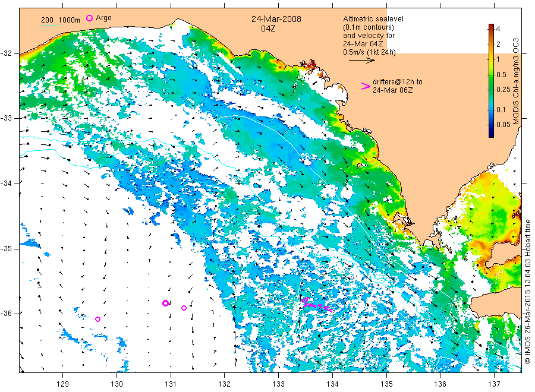535x392 pixels.
Task: Click the IMOS copyright timestamp text
Action: pos(528,292)
